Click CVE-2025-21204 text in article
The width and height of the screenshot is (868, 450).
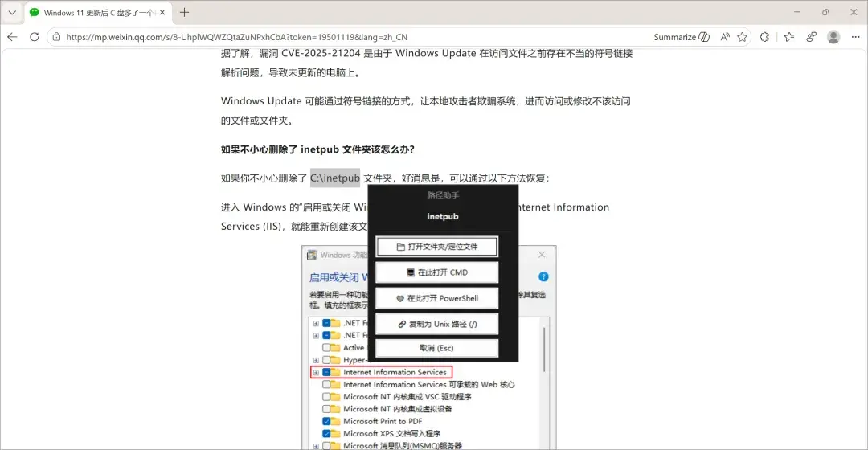(321, 53)
